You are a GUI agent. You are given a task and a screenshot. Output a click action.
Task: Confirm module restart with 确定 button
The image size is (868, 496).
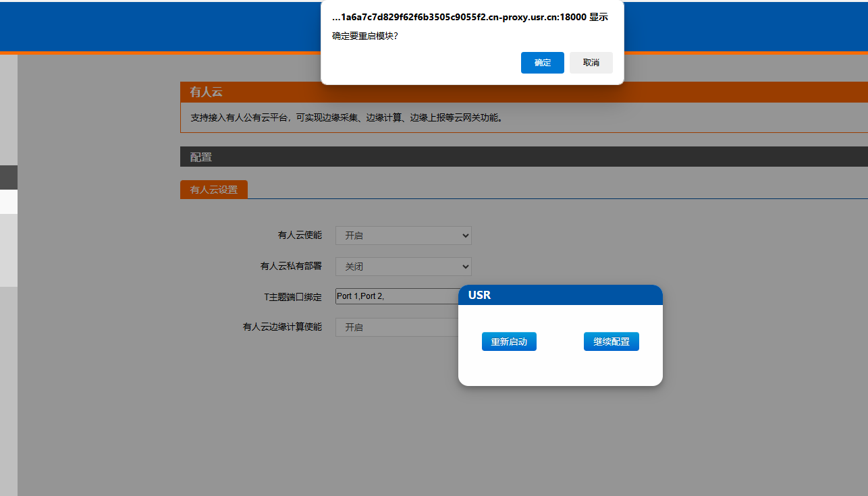coord(542,63)
